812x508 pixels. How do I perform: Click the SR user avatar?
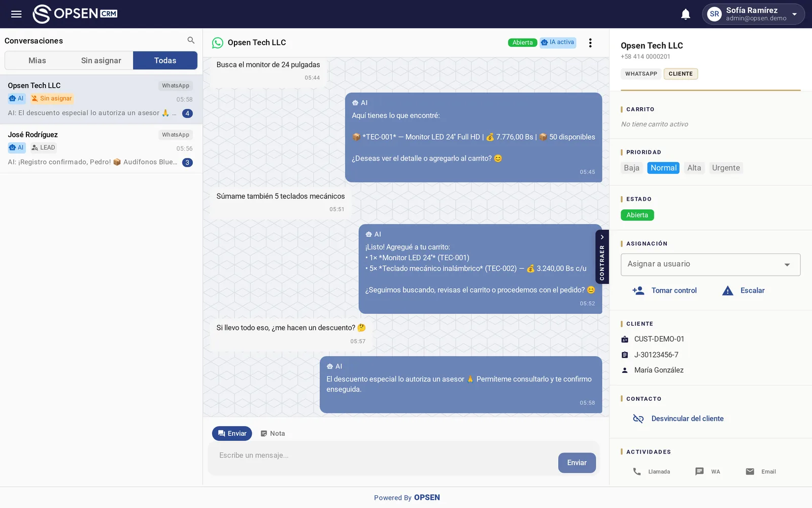(715, 14)
